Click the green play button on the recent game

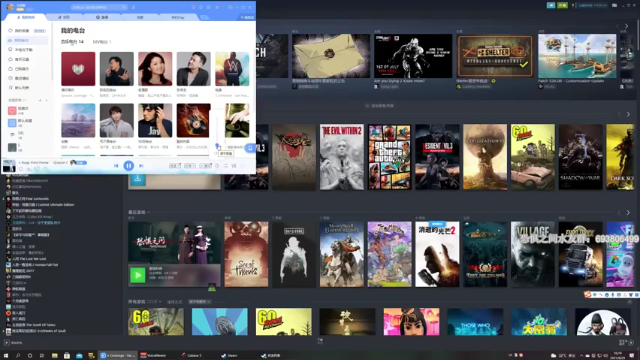coord(138,275)
